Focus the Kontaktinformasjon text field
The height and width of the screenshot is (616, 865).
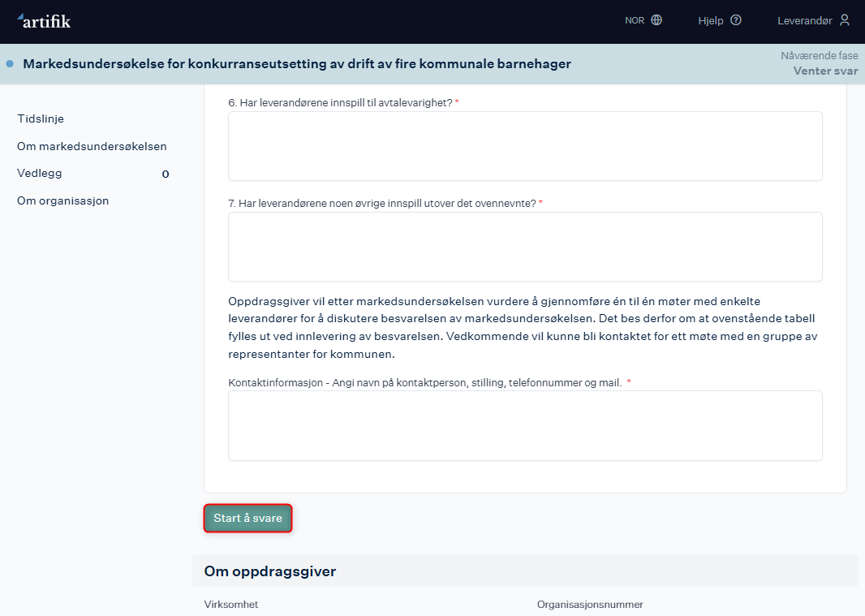click(x=525, y=425)
